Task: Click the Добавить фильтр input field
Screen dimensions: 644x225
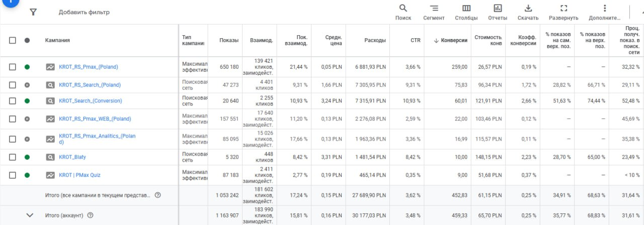Action: 84,12
